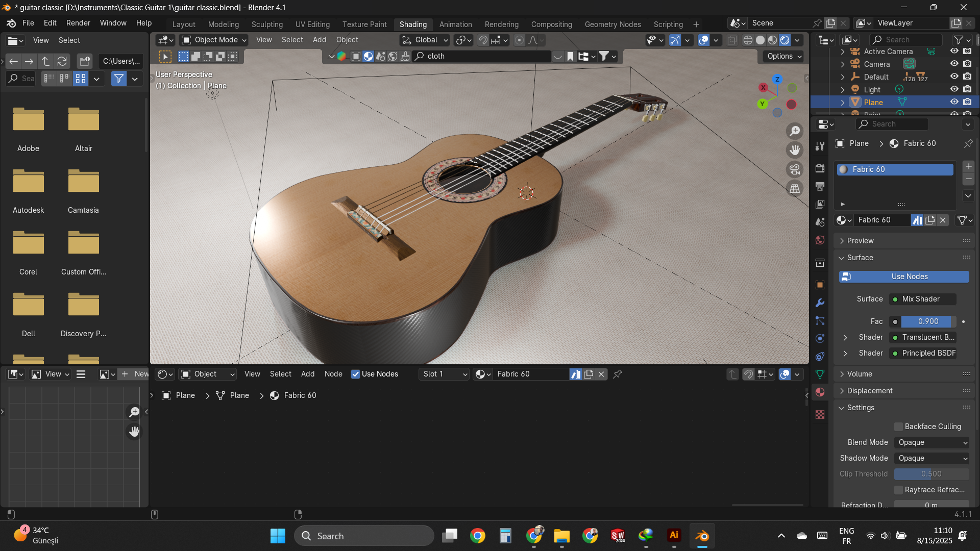Open Chrome from the Windows taskbar
The width and height of the screenshot is (980, 551).
pyautogui.click(x=478, y=536)
